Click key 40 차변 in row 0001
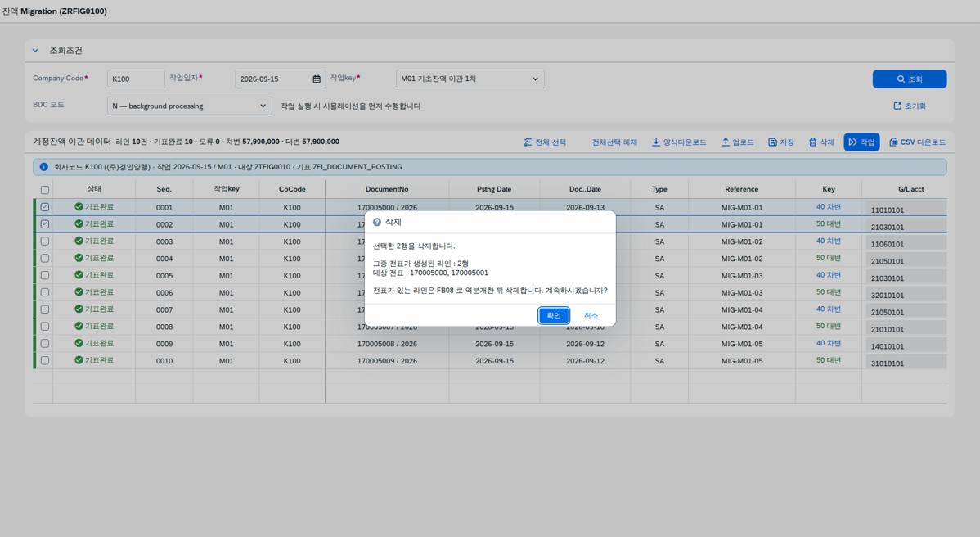This screenshot has height=537, width=980. coord(828,207)
